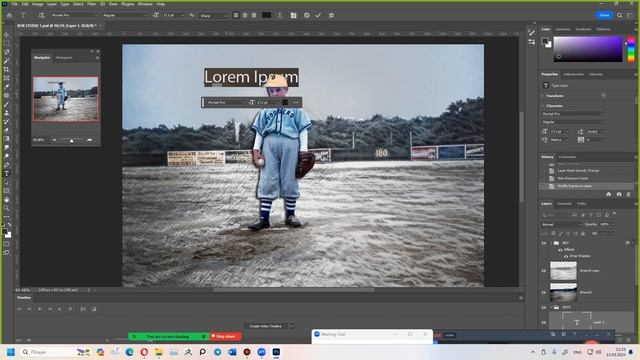
Task: Open the File menu
Action: [x=14, y=4]
